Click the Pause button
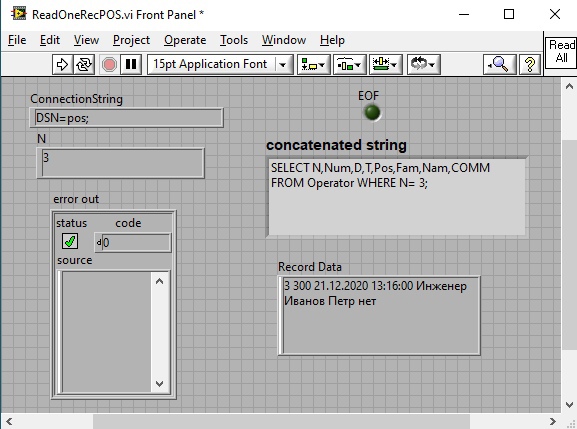Image resolution: width=577 pixels, height=429 pixels. [131, 64]
